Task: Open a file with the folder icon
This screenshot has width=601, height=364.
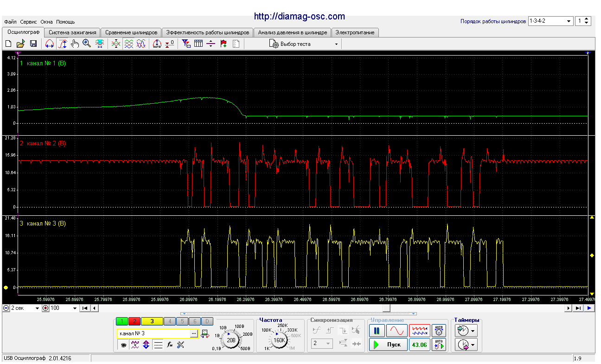Action: pyautogui.click(x=20, y=44)
